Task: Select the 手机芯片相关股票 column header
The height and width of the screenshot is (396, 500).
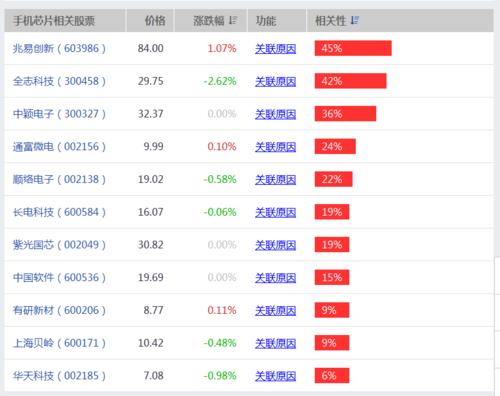Action: click(65, 21)
